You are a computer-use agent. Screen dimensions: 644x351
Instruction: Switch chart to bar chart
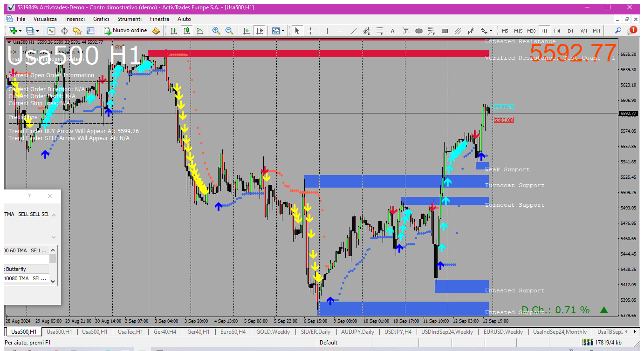[x=174, y=31]
